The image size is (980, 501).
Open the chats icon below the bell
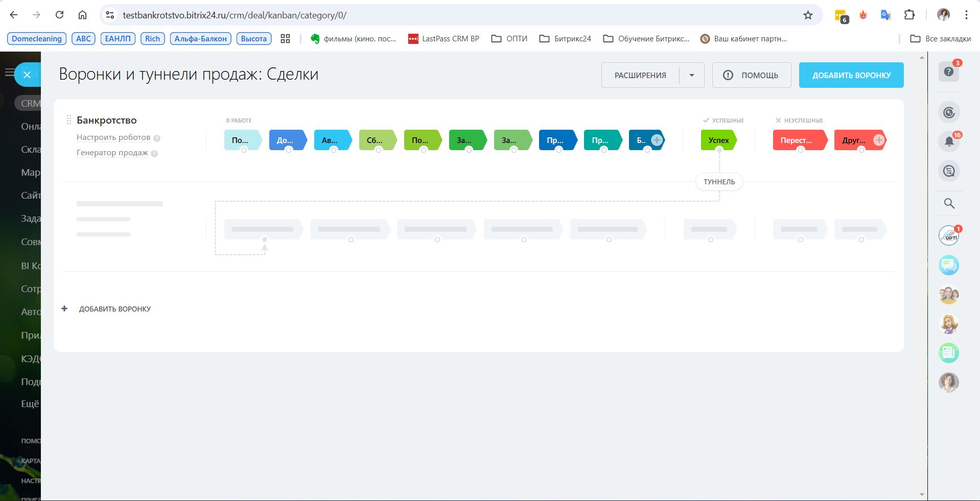pyautogui.click(x=949, y=171)
